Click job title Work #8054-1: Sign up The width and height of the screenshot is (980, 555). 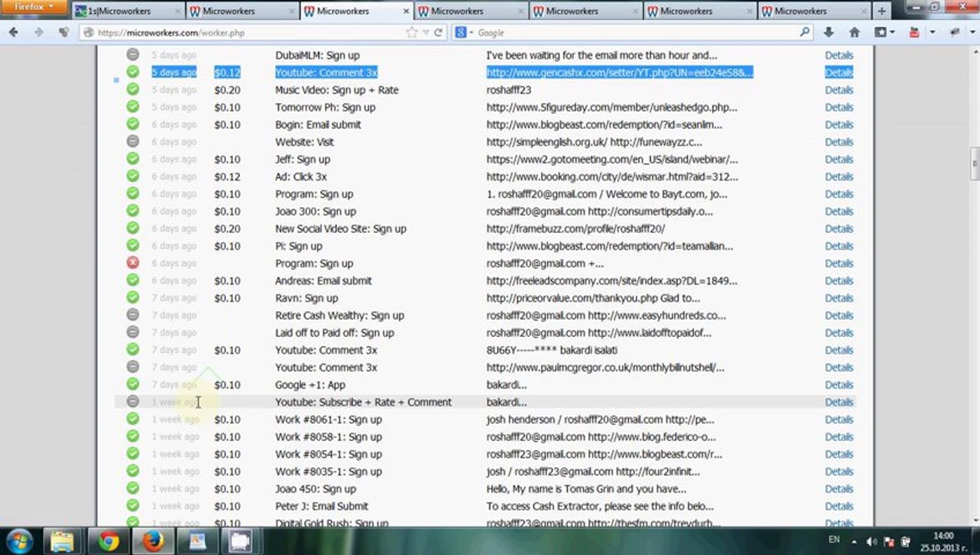pos(328,454)
